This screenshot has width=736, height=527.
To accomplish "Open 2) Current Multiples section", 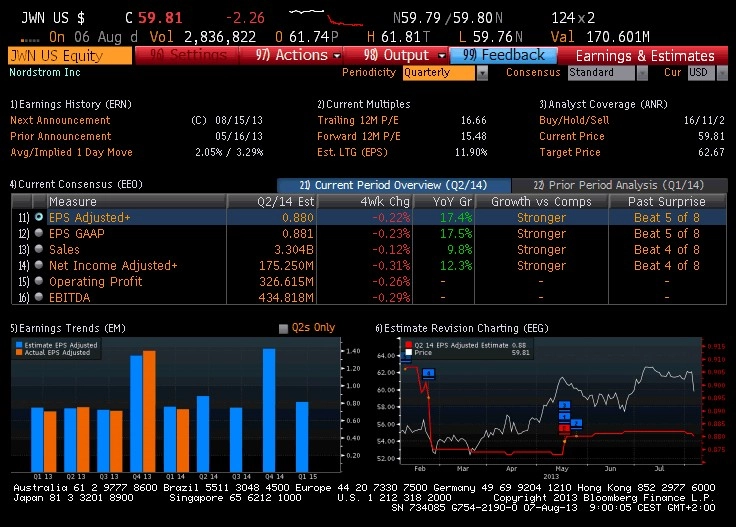I will click(x=364, y=104).
